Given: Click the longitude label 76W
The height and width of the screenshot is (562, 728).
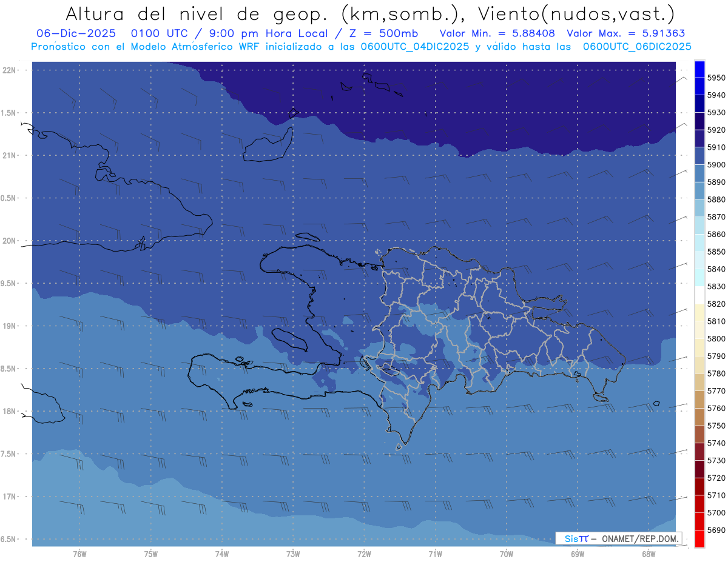Looking at the screenshot, I should tap(79, 554).
